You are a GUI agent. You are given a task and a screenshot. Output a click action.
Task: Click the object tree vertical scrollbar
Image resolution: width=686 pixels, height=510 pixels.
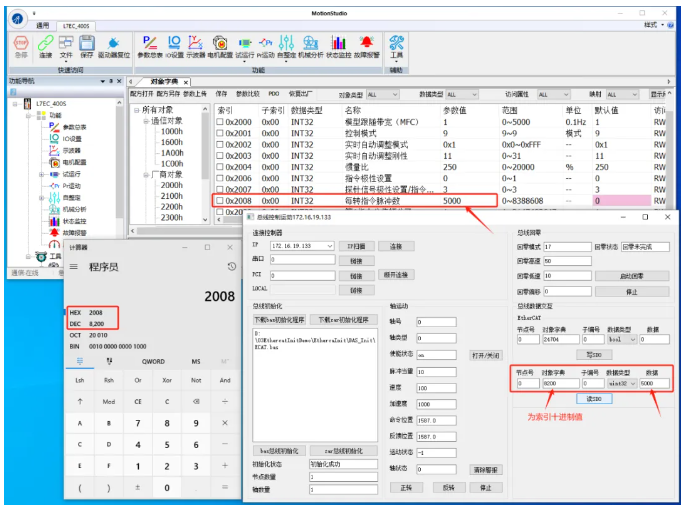click(205, 164)
